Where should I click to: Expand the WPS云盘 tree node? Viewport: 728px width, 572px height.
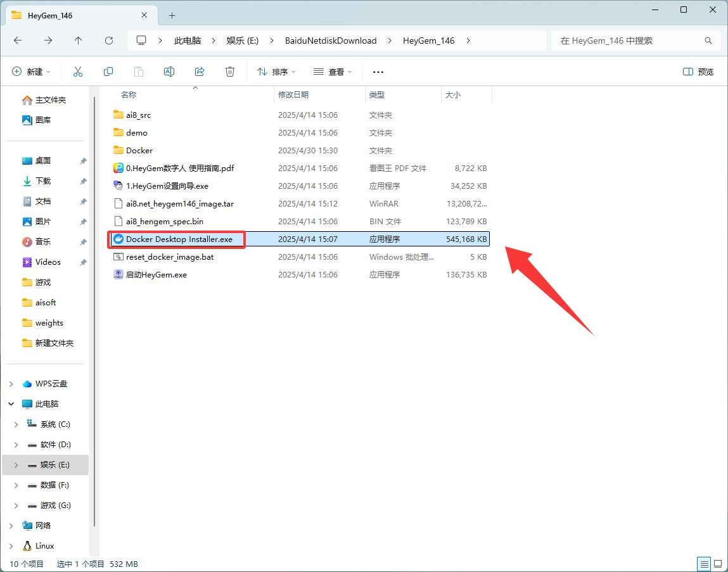point(11,384)
